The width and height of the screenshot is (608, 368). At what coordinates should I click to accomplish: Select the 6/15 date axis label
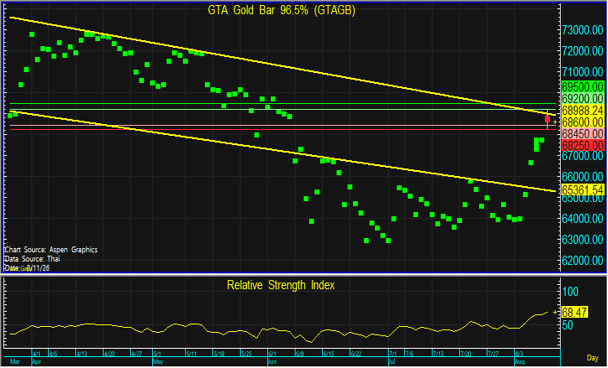(329, 354)
